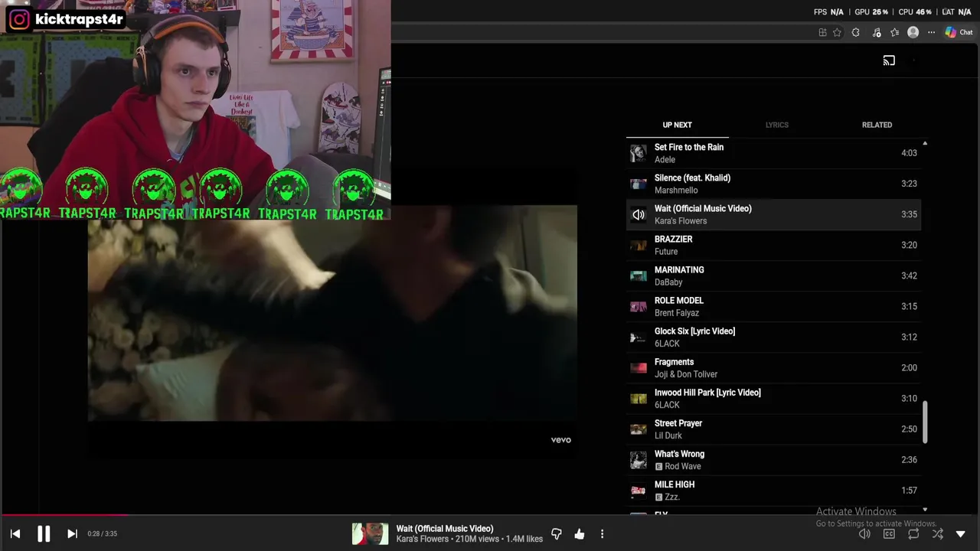
Task: Seek using the red song progress bar
Action: coord(64,515)
